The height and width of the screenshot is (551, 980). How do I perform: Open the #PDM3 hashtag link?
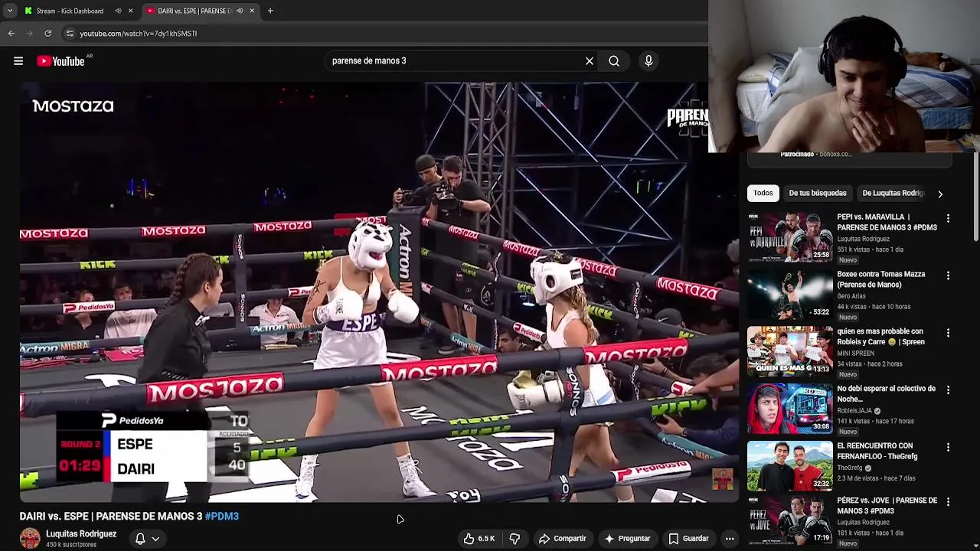[x=222, y=517]
